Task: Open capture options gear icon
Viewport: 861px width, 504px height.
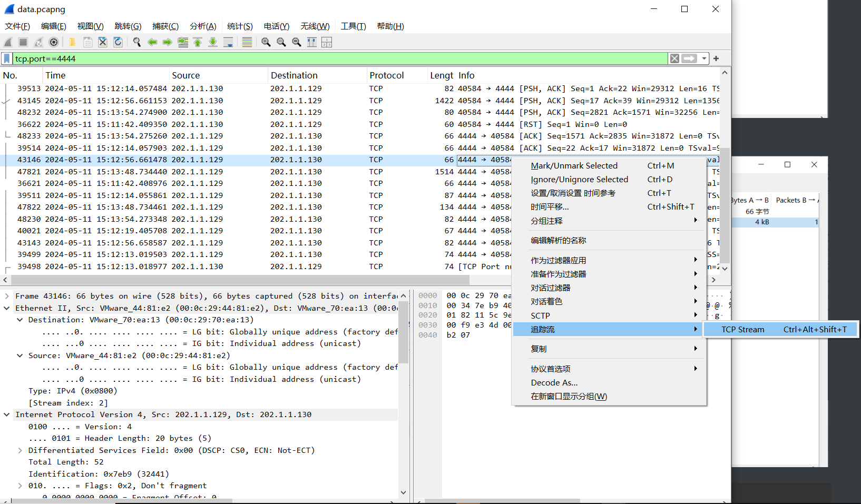Action: (x=54, y=42)
